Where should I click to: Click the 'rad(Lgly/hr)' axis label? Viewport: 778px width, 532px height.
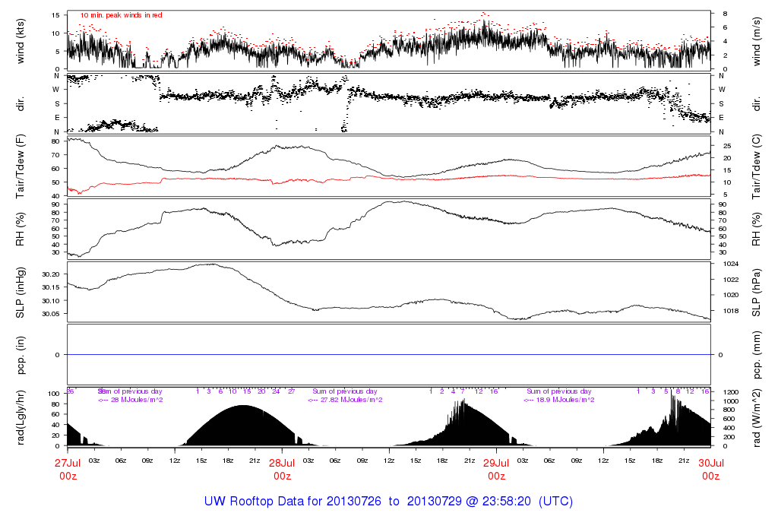pyautogui.click(x=21, y=417)
